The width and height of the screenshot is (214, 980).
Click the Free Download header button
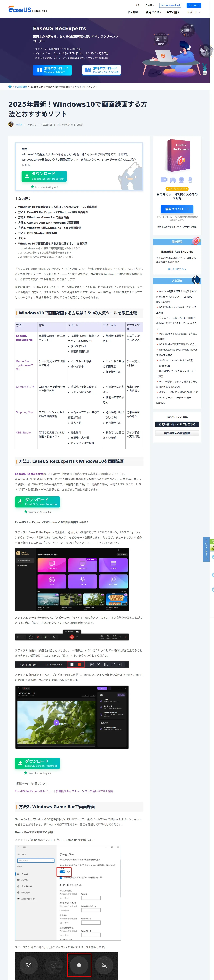pos(170,5)
